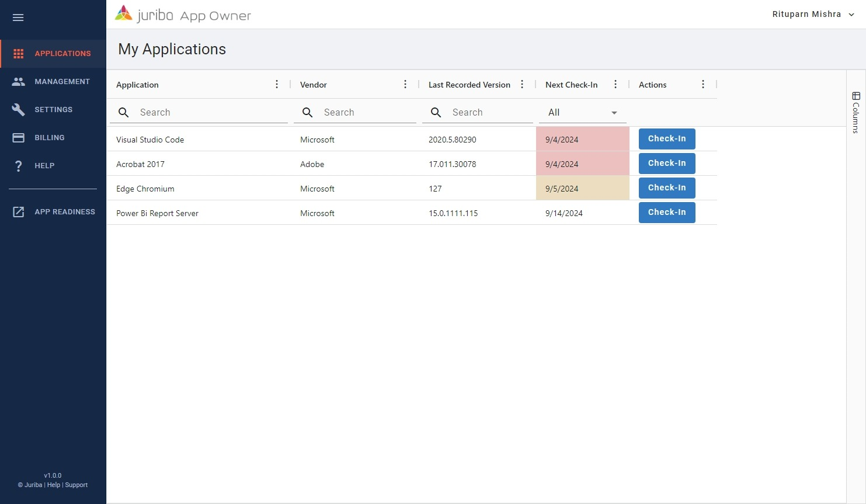Open Last Recorded Version column options menu
Screen dimensions: 866x504
(522, 85)
